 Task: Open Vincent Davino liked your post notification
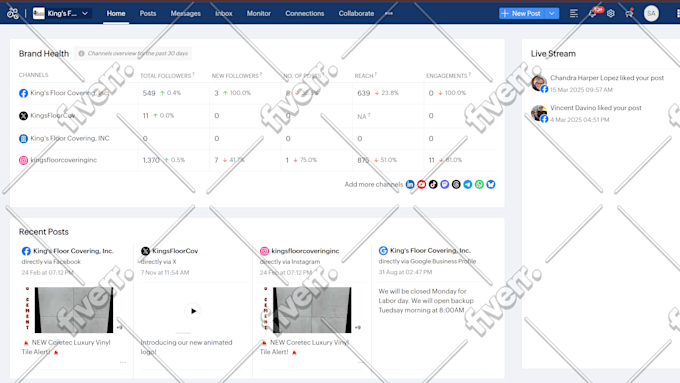[596, 108]
